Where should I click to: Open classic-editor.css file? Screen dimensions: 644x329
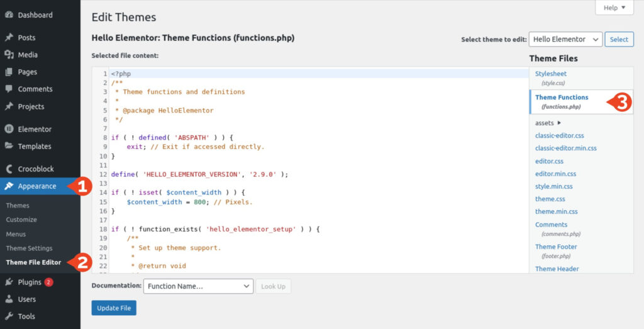[x=559, y=135]
